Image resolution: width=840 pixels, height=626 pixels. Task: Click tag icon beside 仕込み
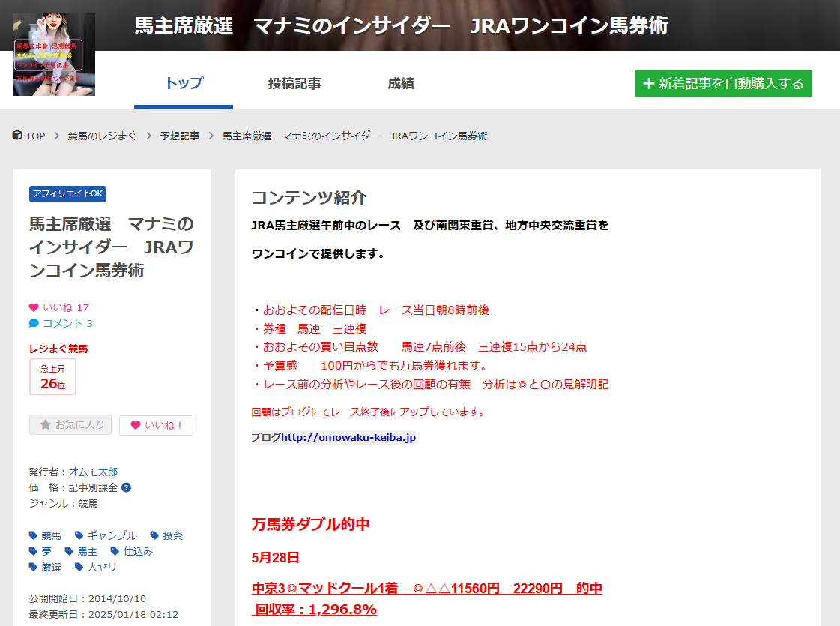pyautogui.click(x=115, y=551)
